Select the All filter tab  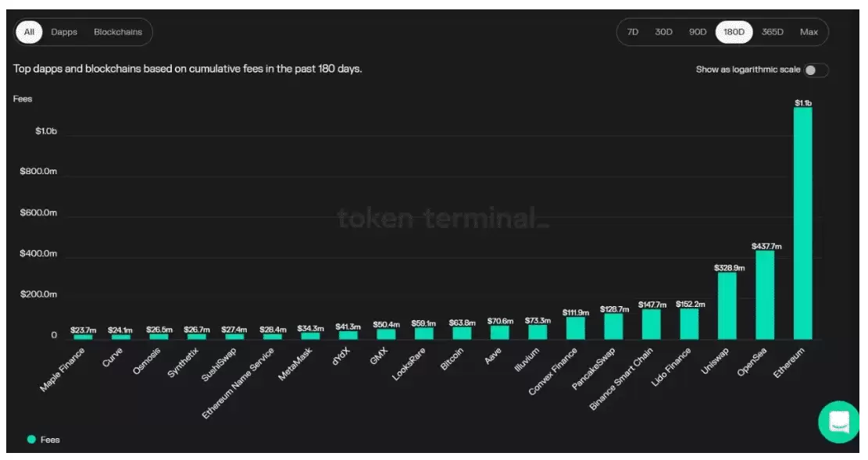click(30, 32)
